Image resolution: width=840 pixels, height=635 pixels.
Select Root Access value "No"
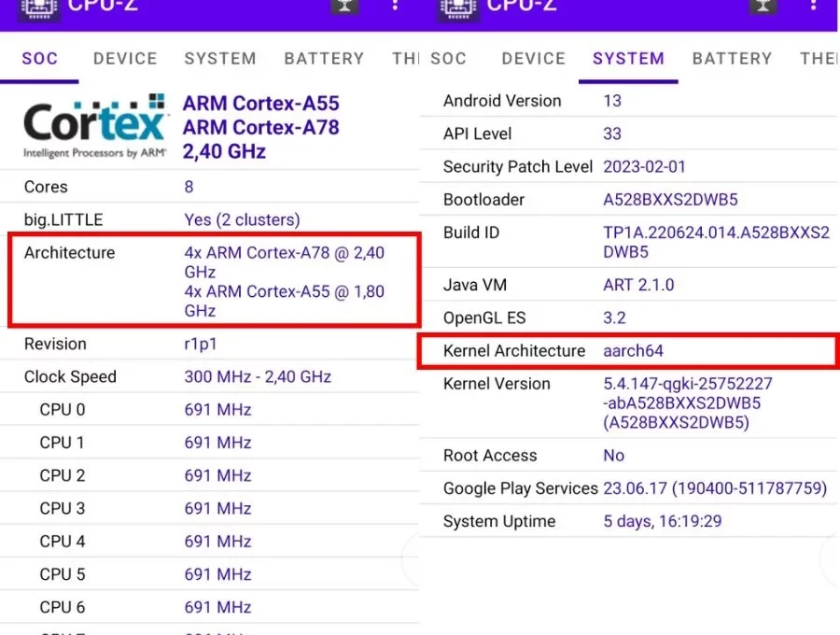[613, 455]
